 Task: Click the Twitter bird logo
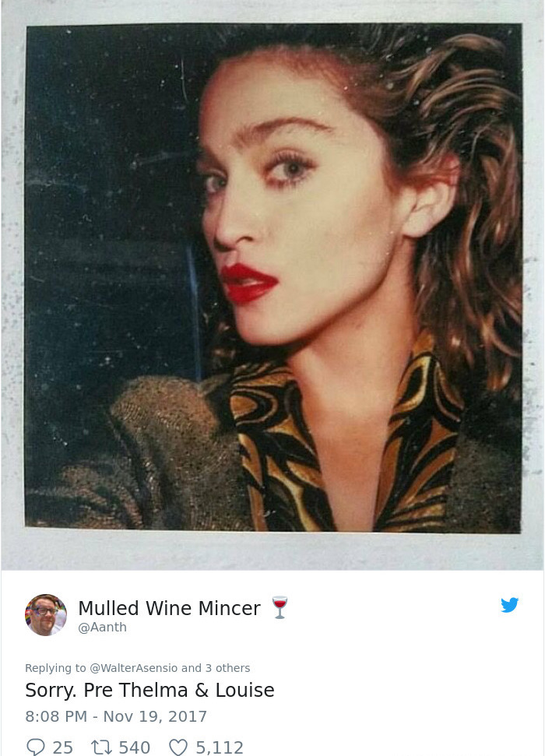click(509, 605)
